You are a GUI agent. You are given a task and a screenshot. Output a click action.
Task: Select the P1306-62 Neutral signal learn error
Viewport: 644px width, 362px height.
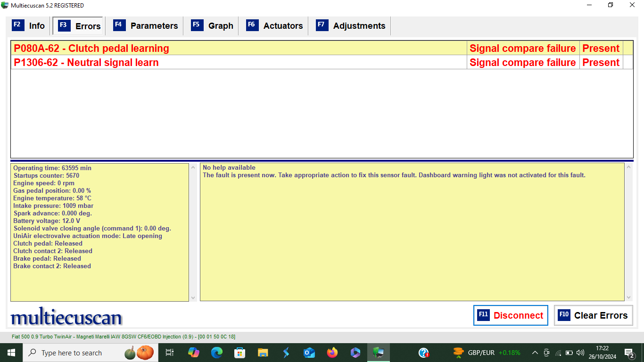click(x=86, y=62)
